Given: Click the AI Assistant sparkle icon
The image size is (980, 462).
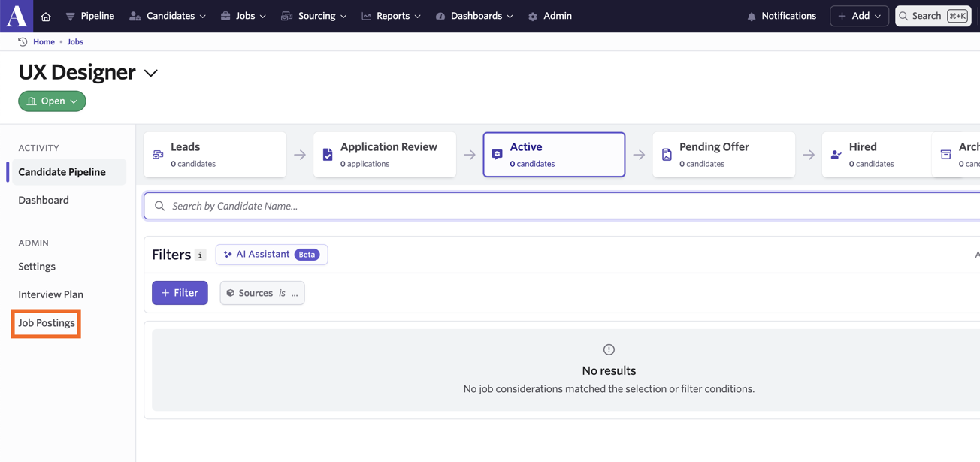Looking at the screenshot, I should tap(228, 255).
